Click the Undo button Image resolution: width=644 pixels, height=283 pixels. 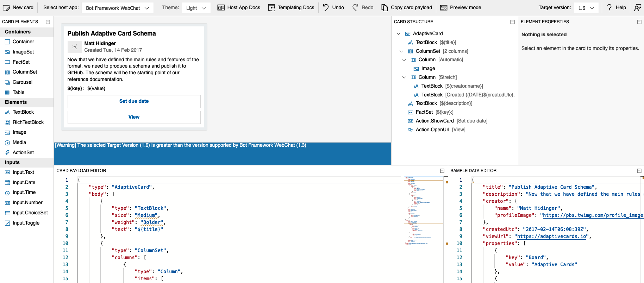[333, 7]
